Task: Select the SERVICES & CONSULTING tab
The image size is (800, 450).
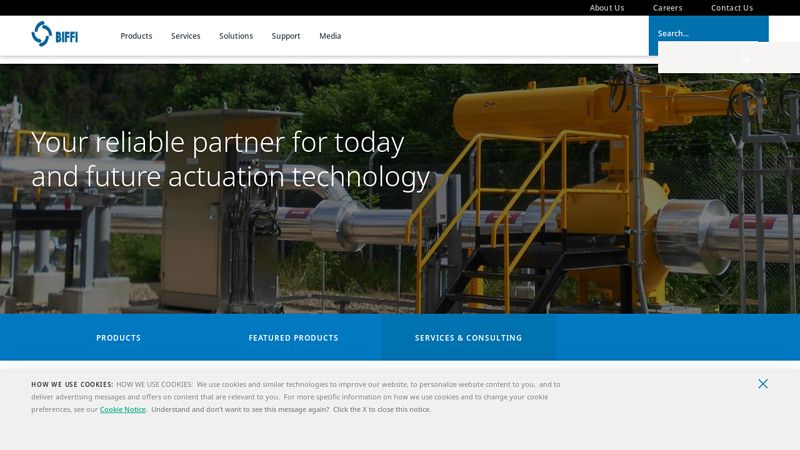Action: tap(468, 338)
